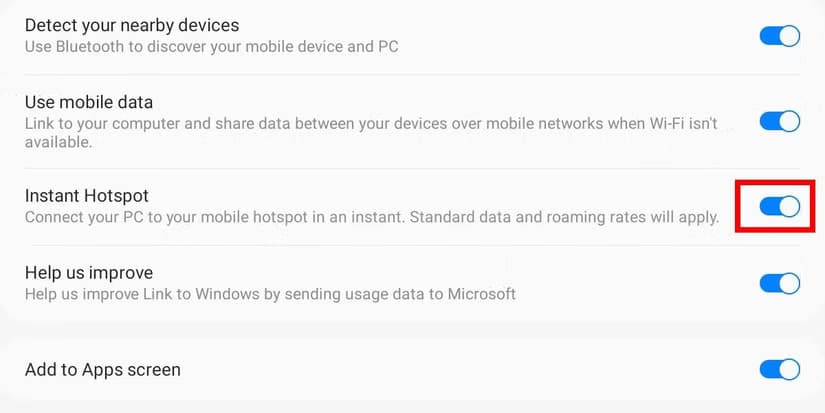The height and width of the screenshot is (413, 825).
Task: Open the 'Add to Apps screen' label
Action: point(102,370)
